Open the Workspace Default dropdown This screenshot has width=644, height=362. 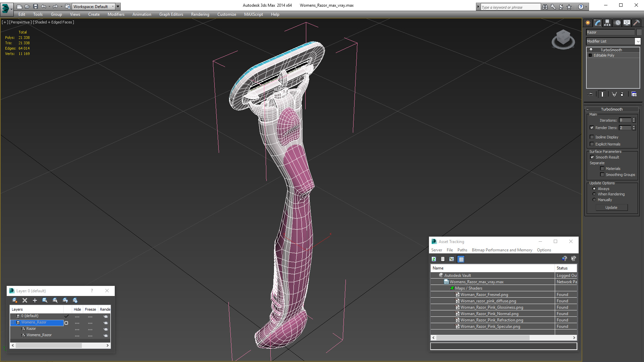[x=93, y=6]
